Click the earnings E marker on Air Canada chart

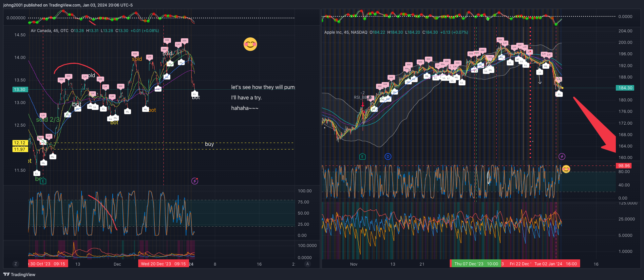click(43, 181)
